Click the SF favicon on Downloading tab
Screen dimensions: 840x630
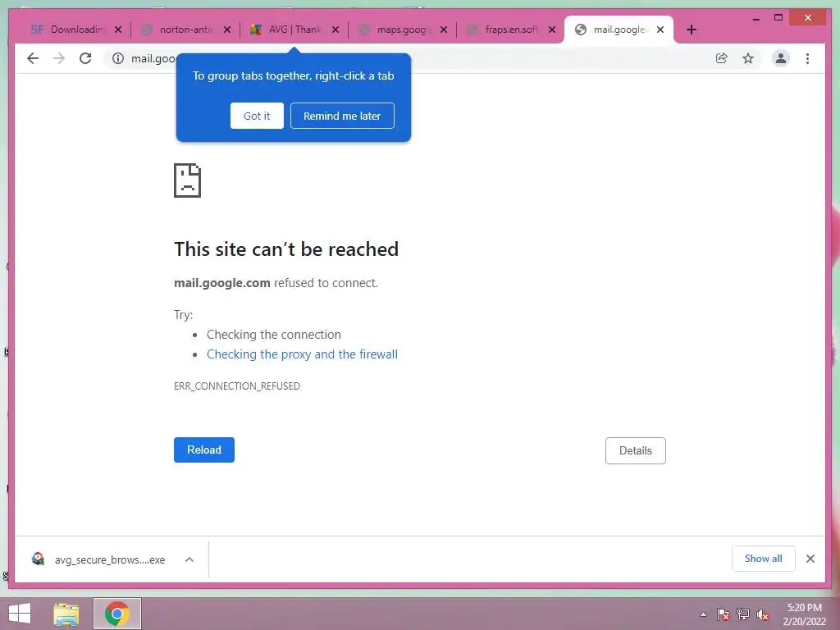coord(38,30)
